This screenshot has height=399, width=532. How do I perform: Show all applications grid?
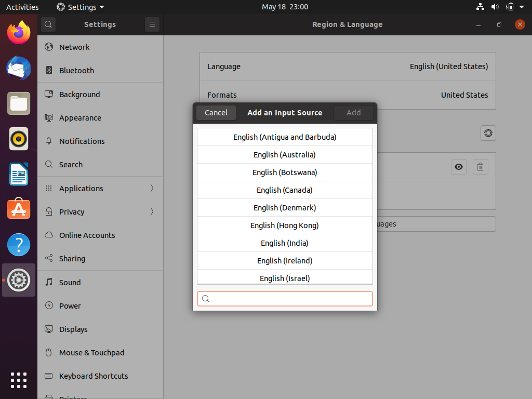click(x=19, y=380)
